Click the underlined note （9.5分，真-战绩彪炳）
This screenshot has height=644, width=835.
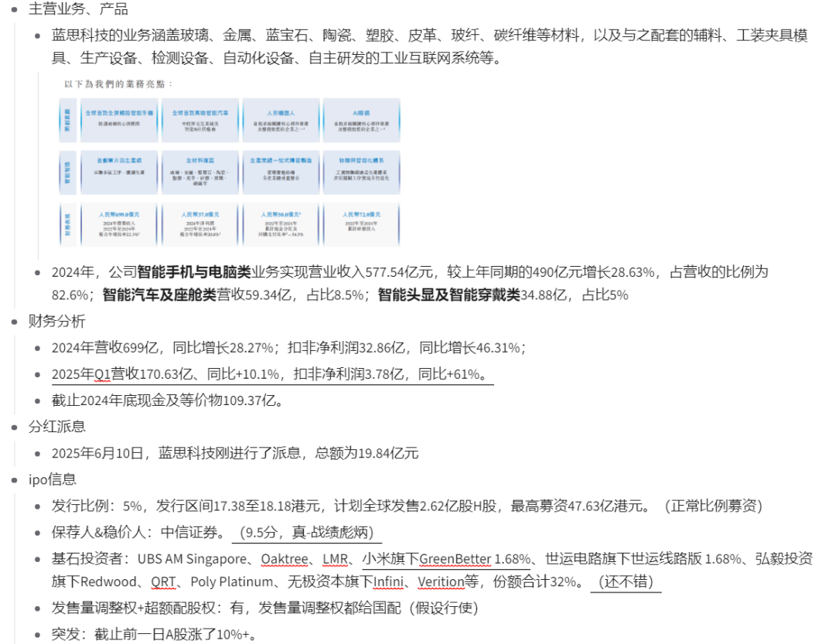click(x=307, y=532)
